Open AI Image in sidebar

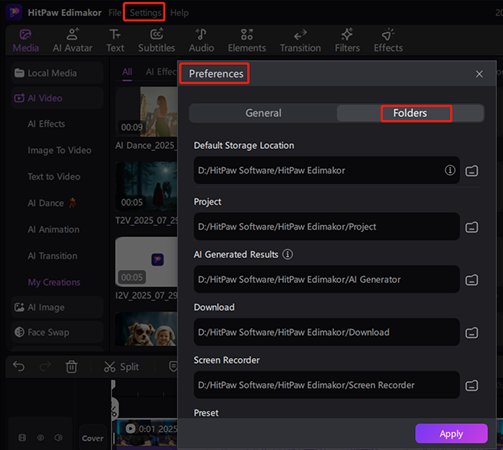tap(56, 307)
